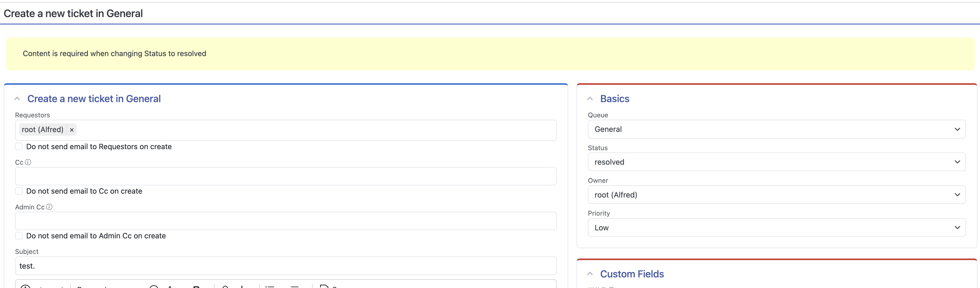This screenshot has height=288, width=980.
Task: Click into the Admin Cc input field
Action: point(285,221)
